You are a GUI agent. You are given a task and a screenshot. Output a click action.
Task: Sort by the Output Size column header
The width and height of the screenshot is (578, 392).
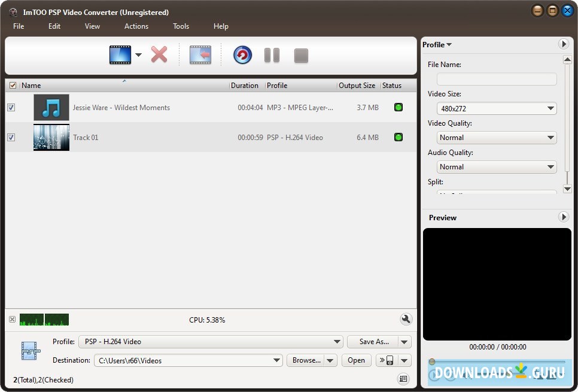click(x=358, y=85)
